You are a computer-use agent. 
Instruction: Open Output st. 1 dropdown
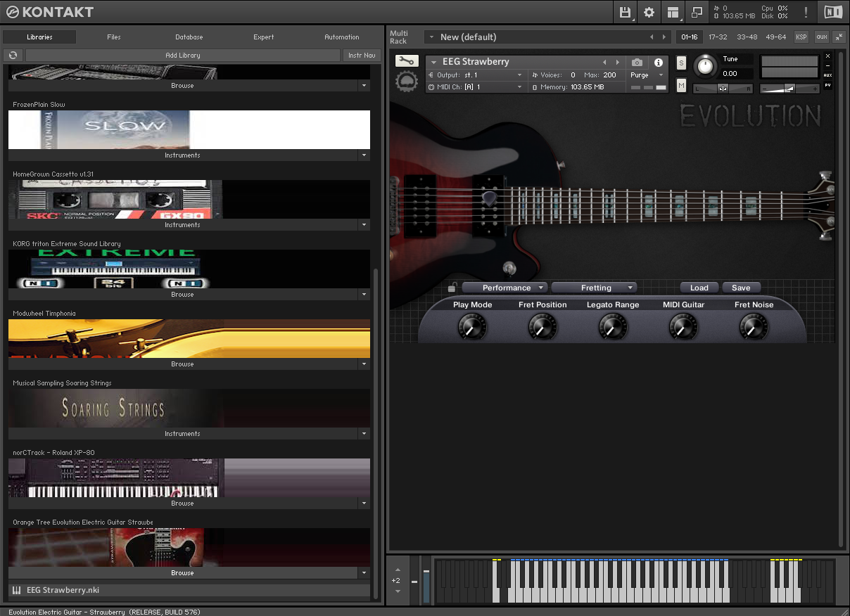(476, 75)
